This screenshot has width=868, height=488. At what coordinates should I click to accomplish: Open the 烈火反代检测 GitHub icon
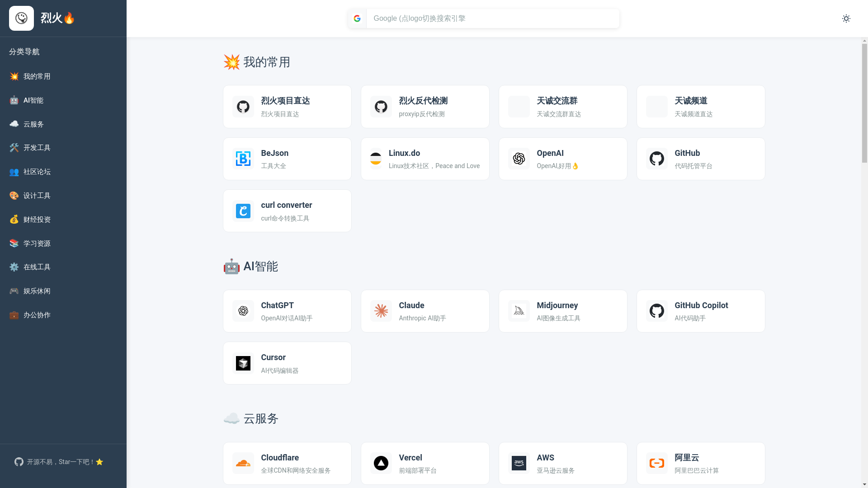click(x=381, y=107)
